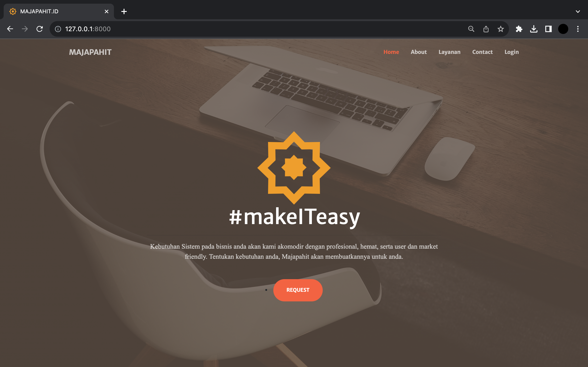The height and width of the screenshot is (367, 588).
Task: Click the browser refresh/reload button
Action: tap(39, 29)
